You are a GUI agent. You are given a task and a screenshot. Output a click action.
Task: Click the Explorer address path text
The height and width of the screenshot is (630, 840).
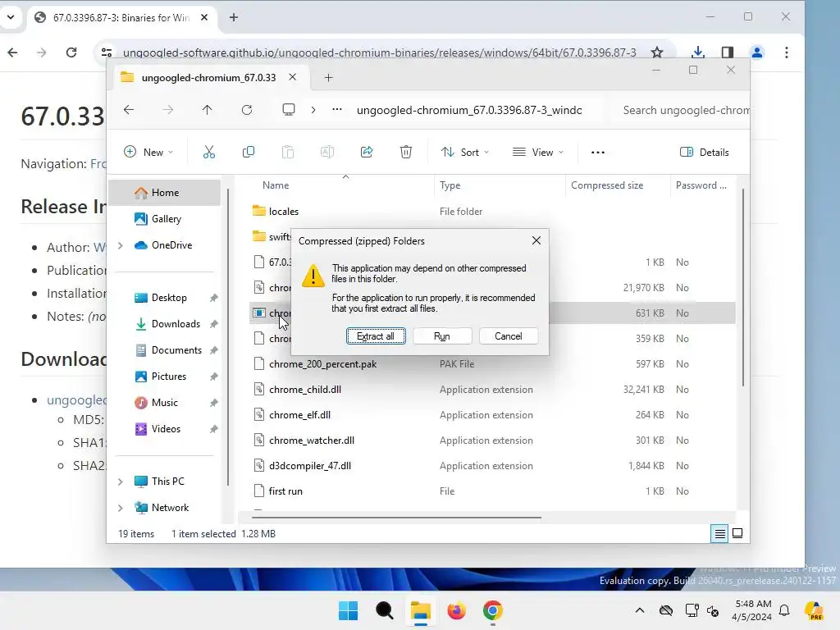(x=469, y=110)
